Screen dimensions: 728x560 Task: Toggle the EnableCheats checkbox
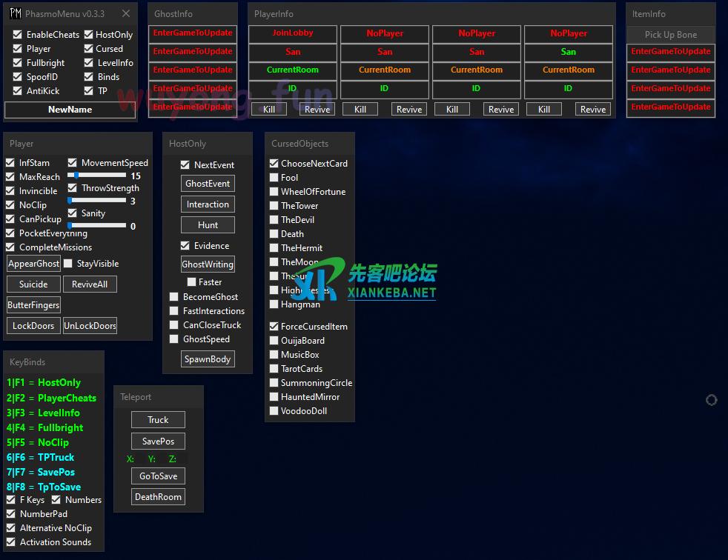tap(18, 35)
